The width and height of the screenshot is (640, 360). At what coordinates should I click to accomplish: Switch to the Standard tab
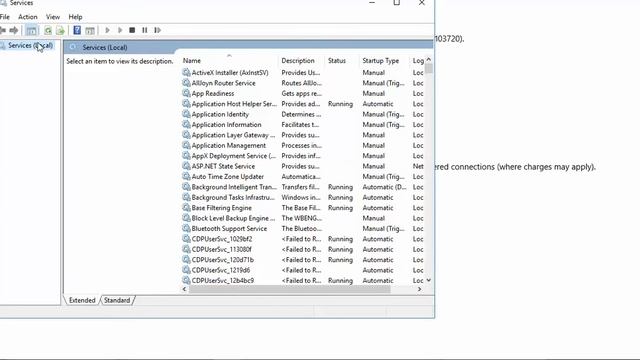tap(117, 300)
